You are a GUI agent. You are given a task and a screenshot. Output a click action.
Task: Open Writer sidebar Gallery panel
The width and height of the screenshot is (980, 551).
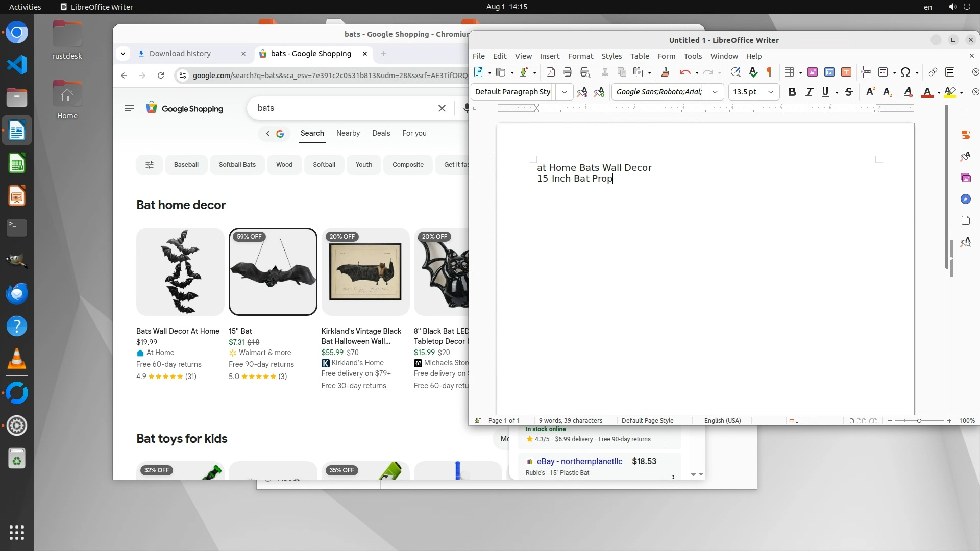(x=965, y=178)
